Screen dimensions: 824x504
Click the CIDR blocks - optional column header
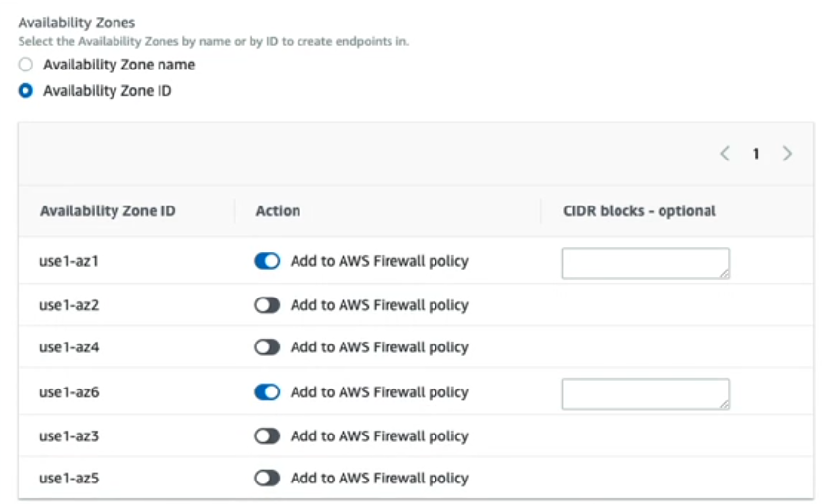[638, 210]
